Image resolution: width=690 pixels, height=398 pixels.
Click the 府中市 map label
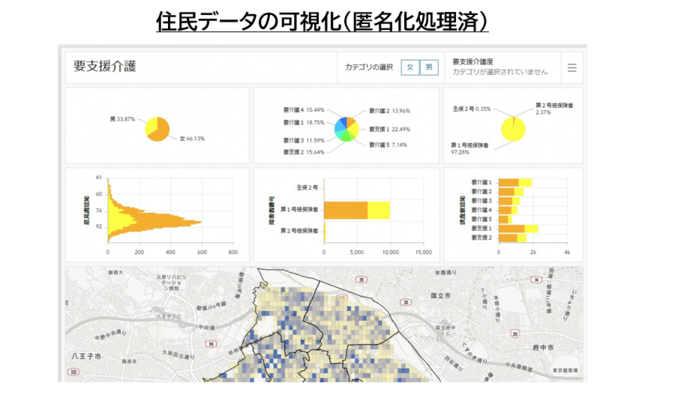[x=543, y=347]
